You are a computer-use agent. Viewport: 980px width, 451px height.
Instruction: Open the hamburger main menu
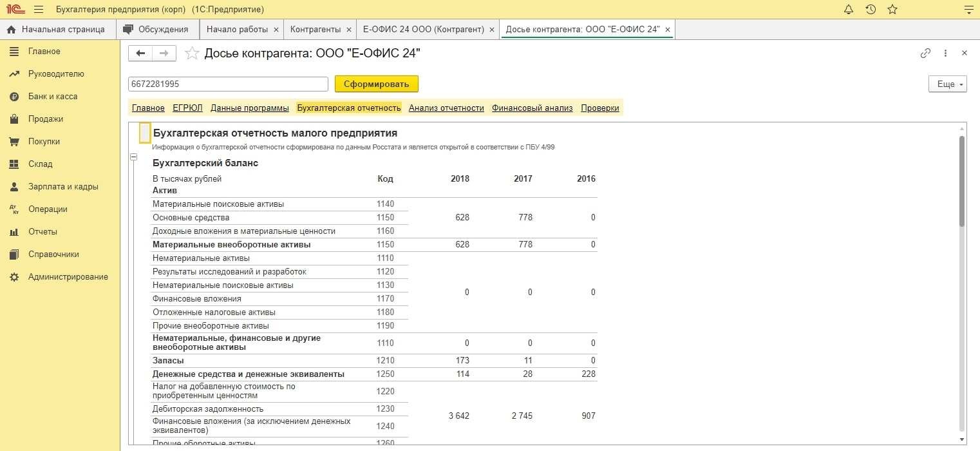pos(39,10)
